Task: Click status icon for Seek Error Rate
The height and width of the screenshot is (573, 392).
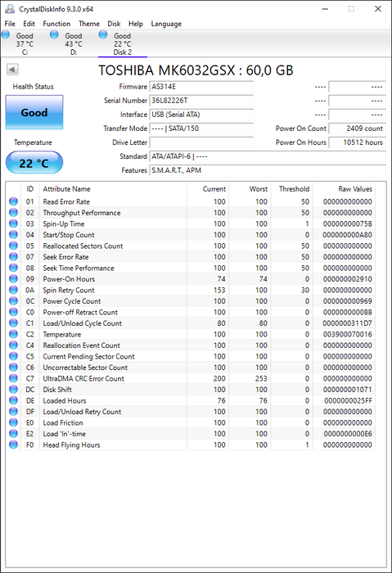Action: click(x=14, y=256)
